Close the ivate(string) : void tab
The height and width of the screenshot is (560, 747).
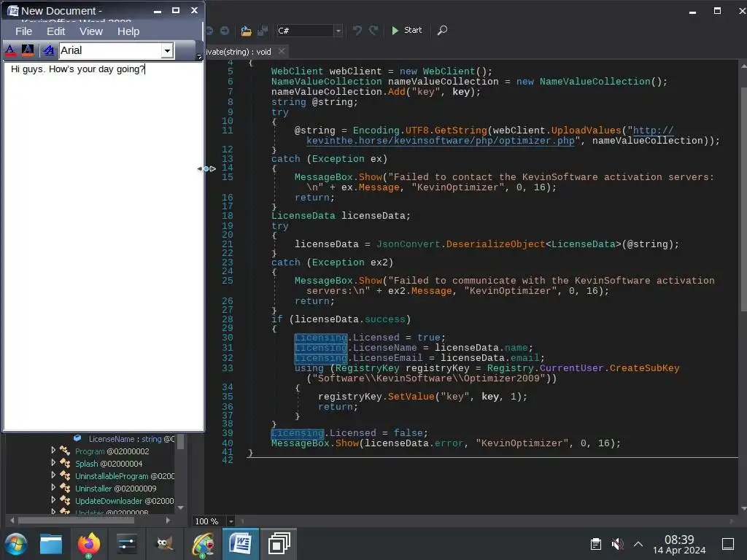[x=282, y=51]
